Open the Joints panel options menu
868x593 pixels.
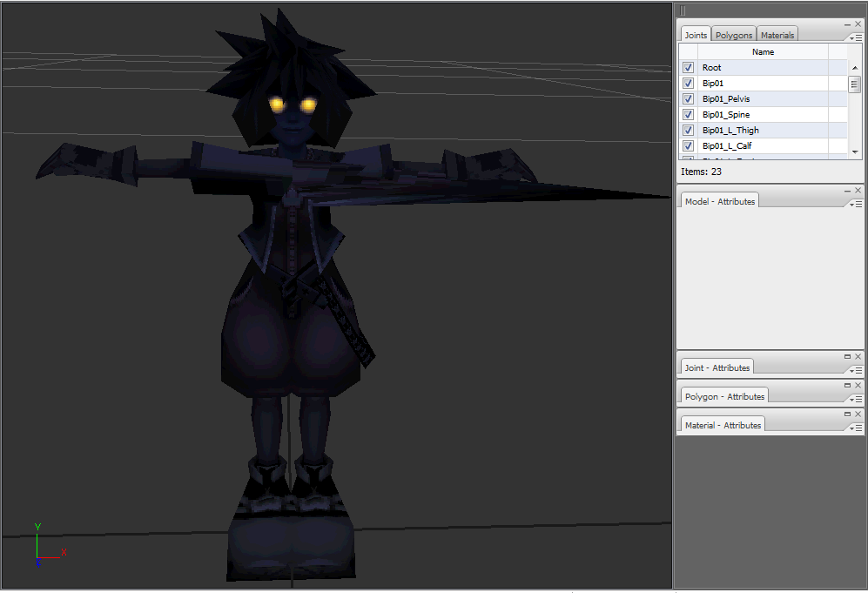click(858, 38)
